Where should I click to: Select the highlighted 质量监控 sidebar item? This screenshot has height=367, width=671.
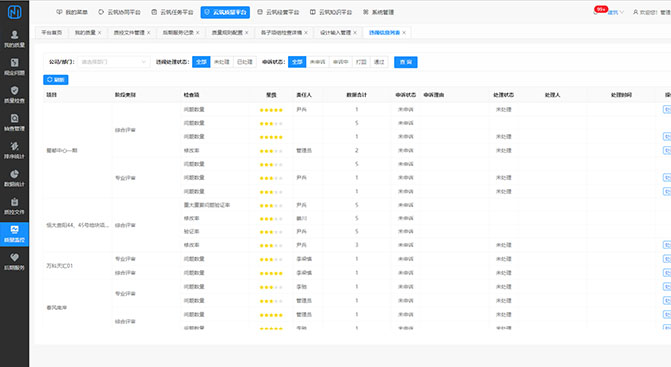(x=15, y=234)
